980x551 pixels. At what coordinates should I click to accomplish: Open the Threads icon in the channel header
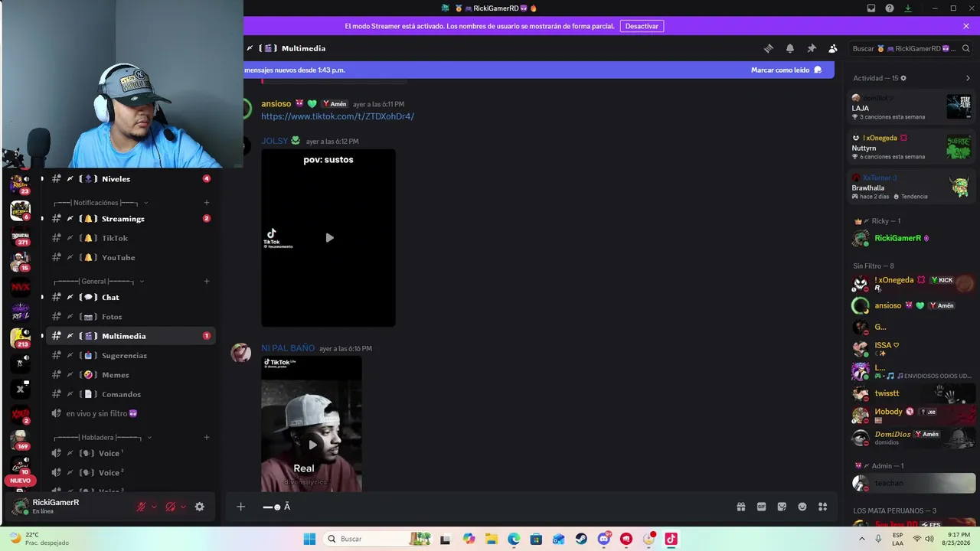pyautogui.click(x=769, y=48)
